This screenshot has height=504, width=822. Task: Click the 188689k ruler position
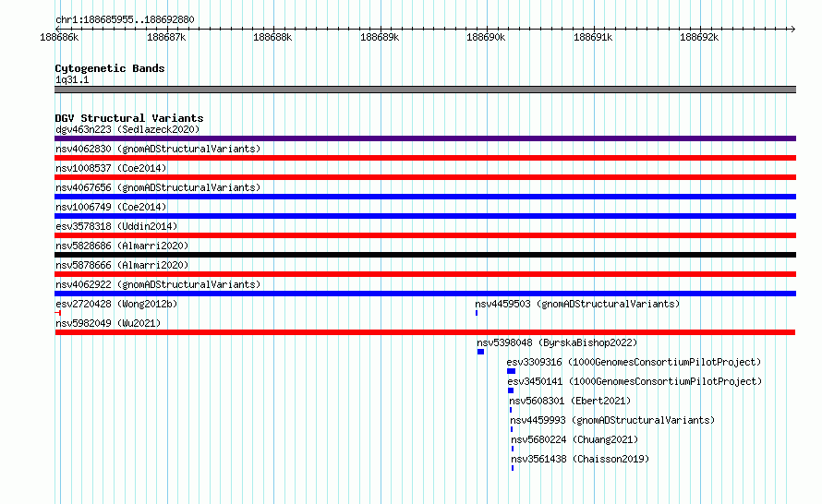(x=380, y=37)
